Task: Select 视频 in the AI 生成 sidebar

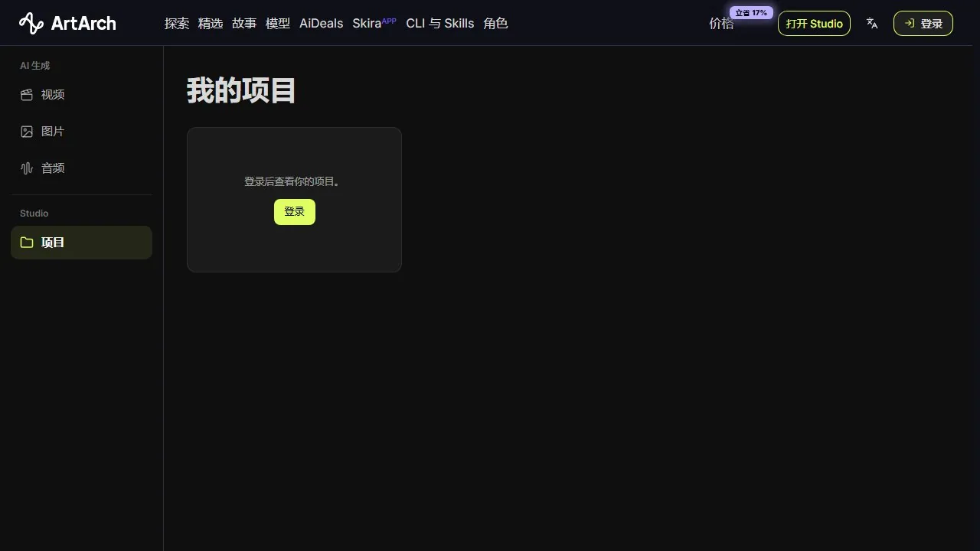Action: pos(81,95)
